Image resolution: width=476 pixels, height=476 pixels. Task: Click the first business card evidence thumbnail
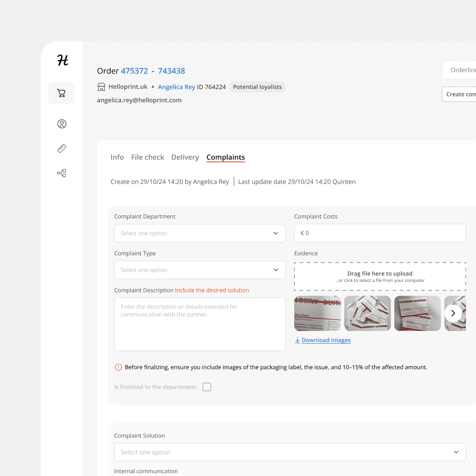point(317,313)
